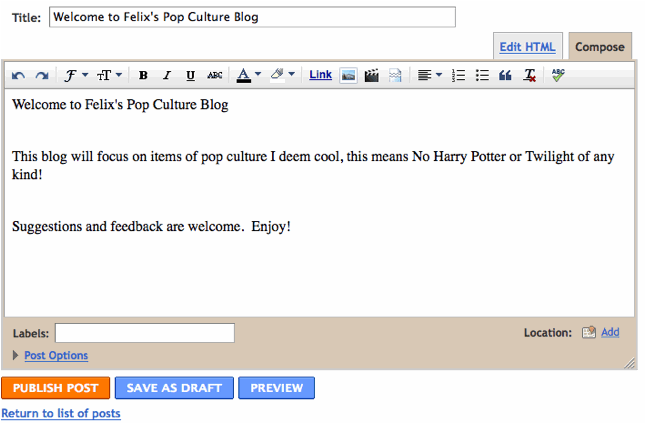Apply blockquote formatting

pyautogui.click(x=505, y=75)
